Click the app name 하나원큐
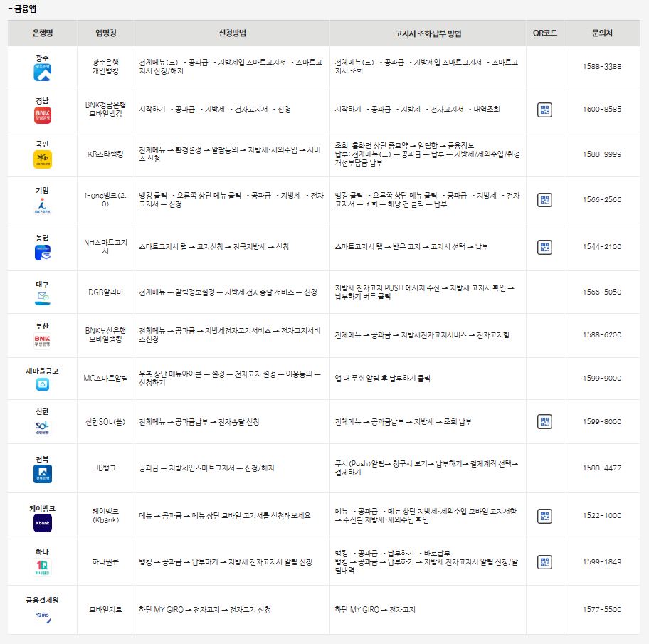This screenshot has height=644, width=649. (105, 562)
